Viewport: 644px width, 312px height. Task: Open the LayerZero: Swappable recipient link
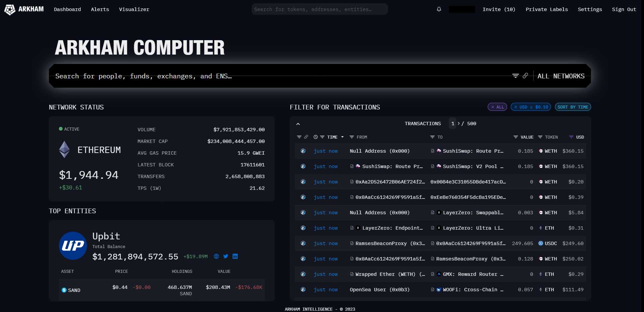pyautogui.click(x=473, y=213)
